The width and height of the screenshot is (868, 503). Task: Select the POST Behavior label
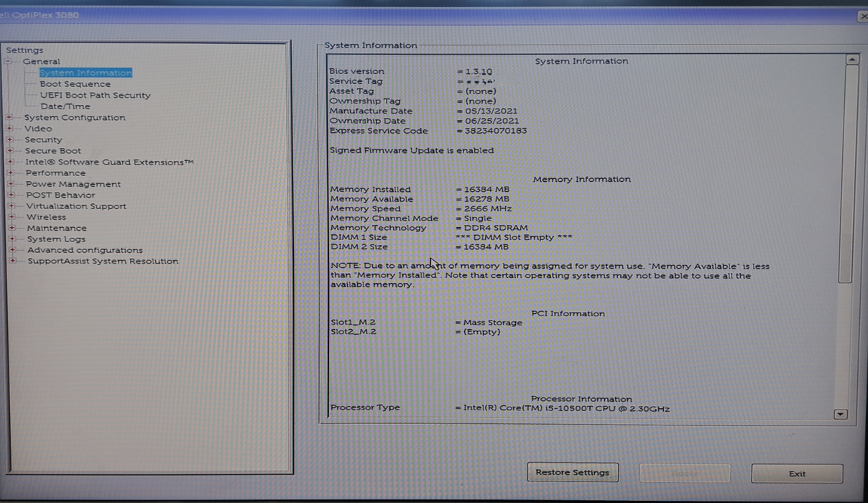pyautogui.click(x=60, y=195)
